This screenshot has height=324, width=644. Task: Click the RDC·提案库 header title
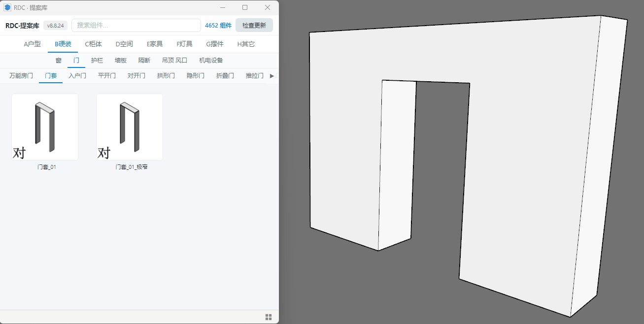(22, 26)
